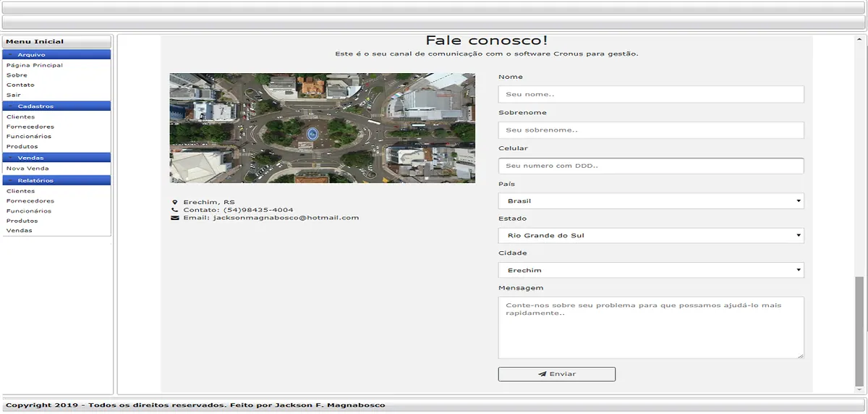Go to Contato in the sidebar

(x=20, y=85)
